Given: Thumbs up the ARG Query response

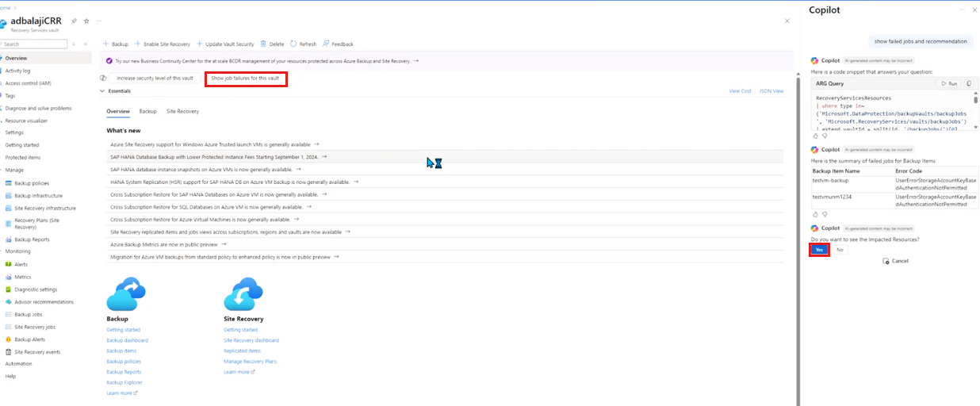Looking at the screenshot, I should (x=815, y=136).
